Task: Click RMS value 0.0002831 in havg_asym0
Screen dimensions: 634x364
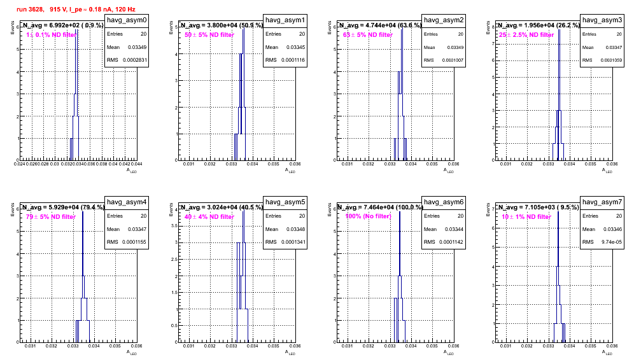Action: 135,60
